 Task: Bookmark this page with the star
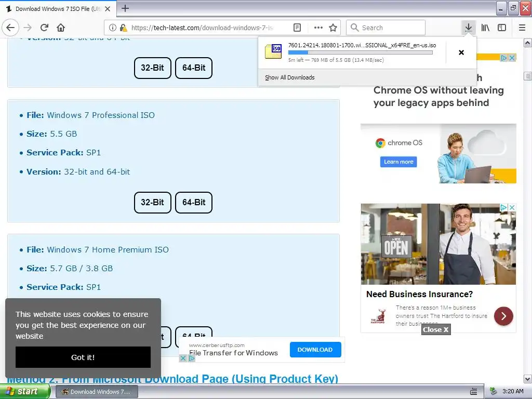[x=333, y=28]
